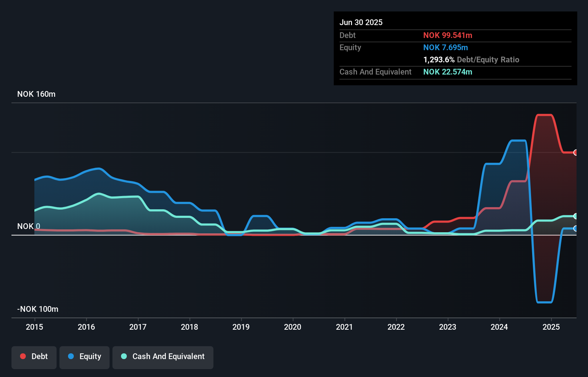588x377 pixels.
Task: Select the red Debt endpoint marker on the chart
Action: click(576, 153)
